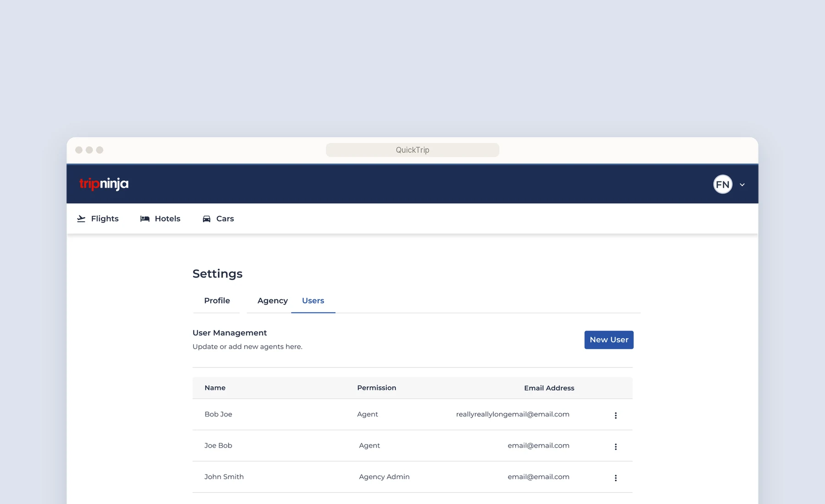
Task: Open options menu for Bob Joe
Action: (x=616, y=415)
